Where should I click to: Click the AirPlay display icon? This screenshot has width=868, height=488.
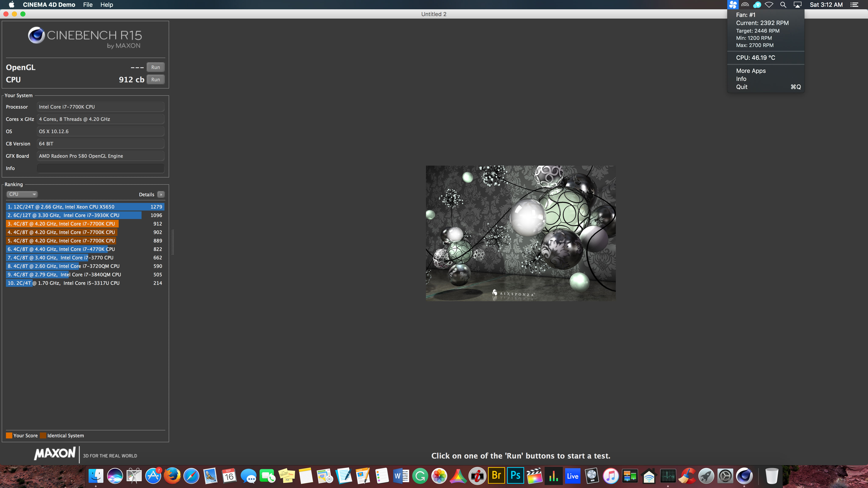tap(797, 5)
